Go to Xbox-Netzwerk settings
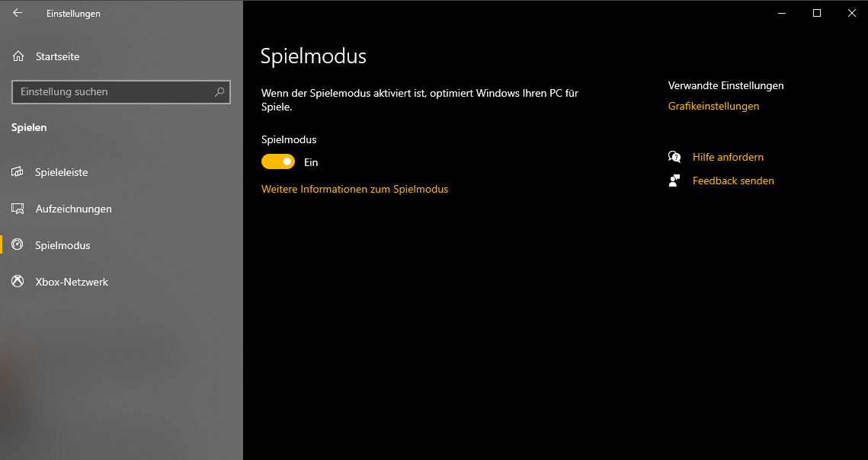This screenshot has width=868, height=460. click(72, 282)
